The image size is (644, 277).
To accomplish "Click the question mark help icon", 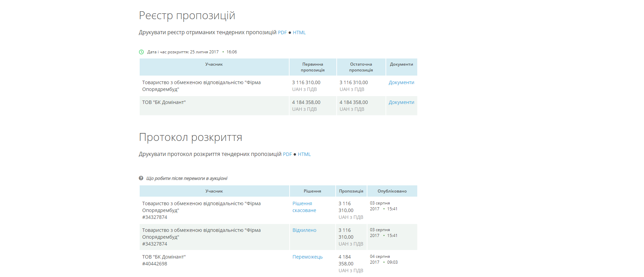I will [141, 178].
